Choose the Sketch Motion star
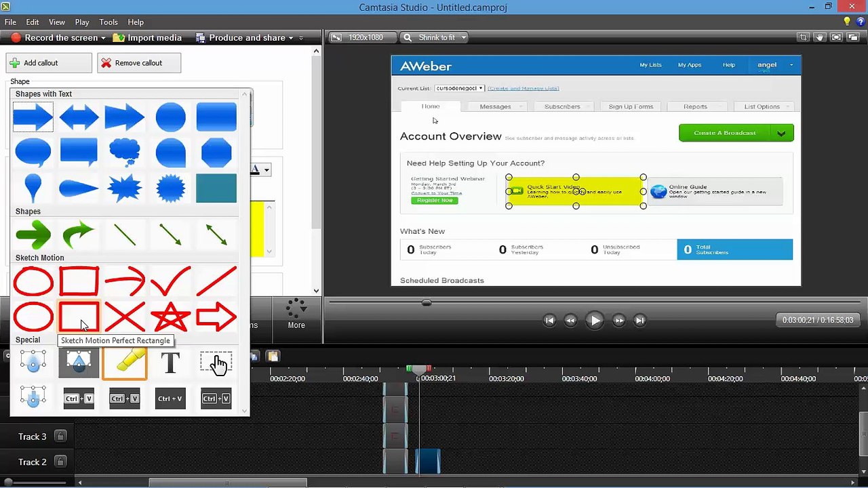Viewport: 868px width, 488px height. (x=170, y=317)
